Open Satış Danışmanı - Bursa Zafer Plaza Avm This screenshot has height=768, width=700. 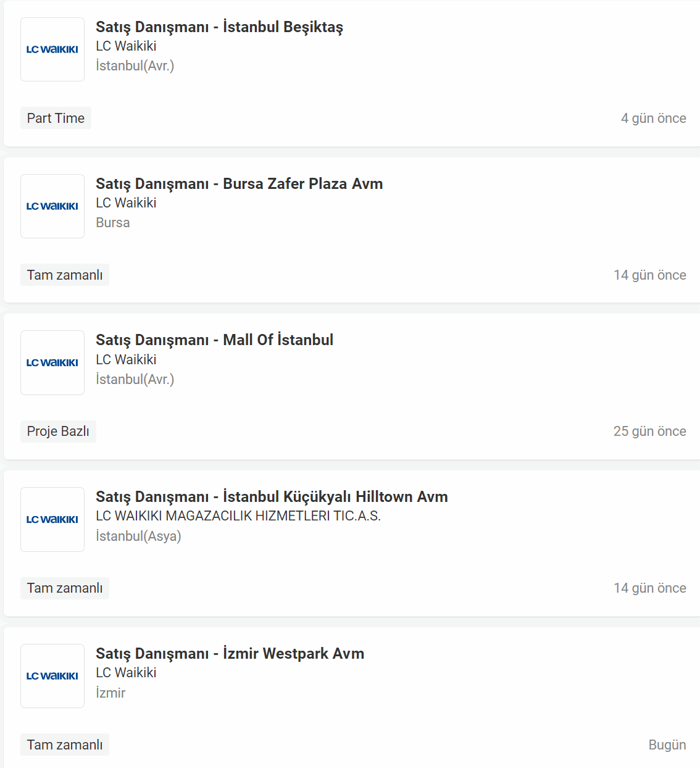tap(239, 184)
